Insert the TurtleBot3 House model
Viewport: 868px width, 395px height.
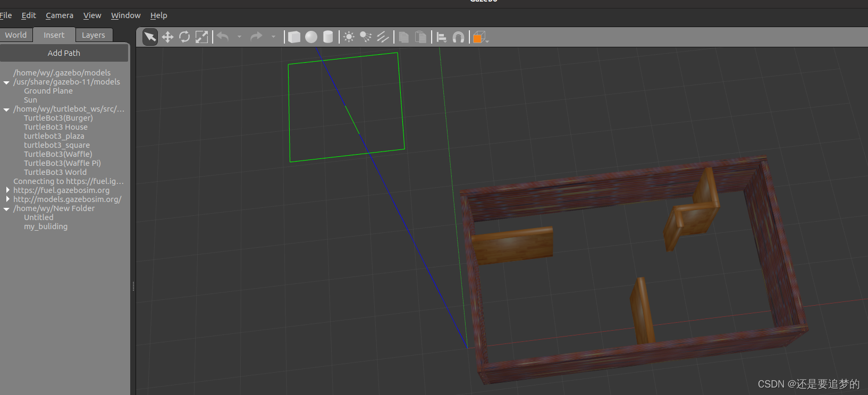click(x=56, y=127)
